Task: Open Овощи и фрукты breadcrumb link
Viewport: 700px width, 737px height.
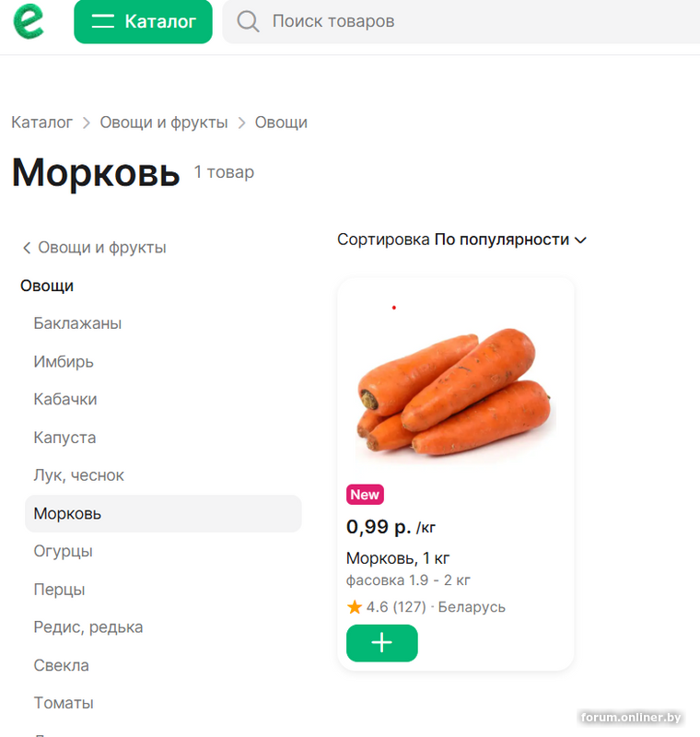Action: [163, 123]
